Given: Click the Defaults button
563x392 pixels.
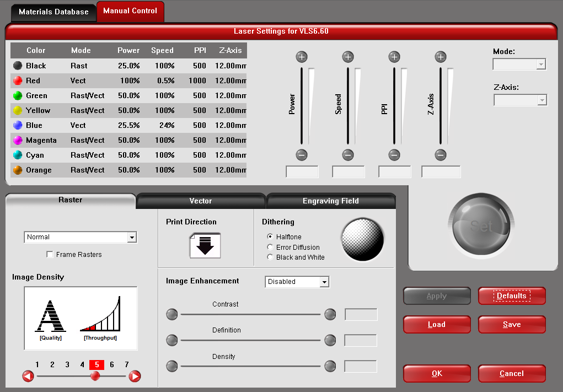Looking at the screenshot, I should click(x=512, y=296).
